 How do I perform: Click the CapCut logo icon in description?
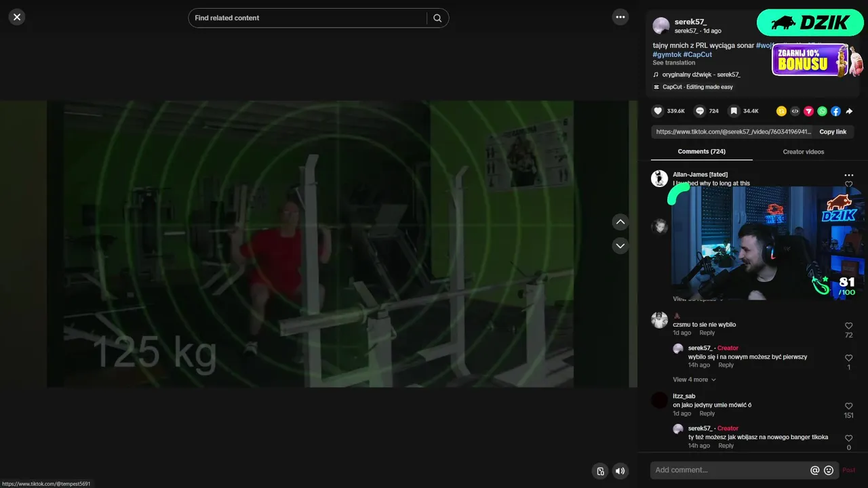(x=656, y=87)
